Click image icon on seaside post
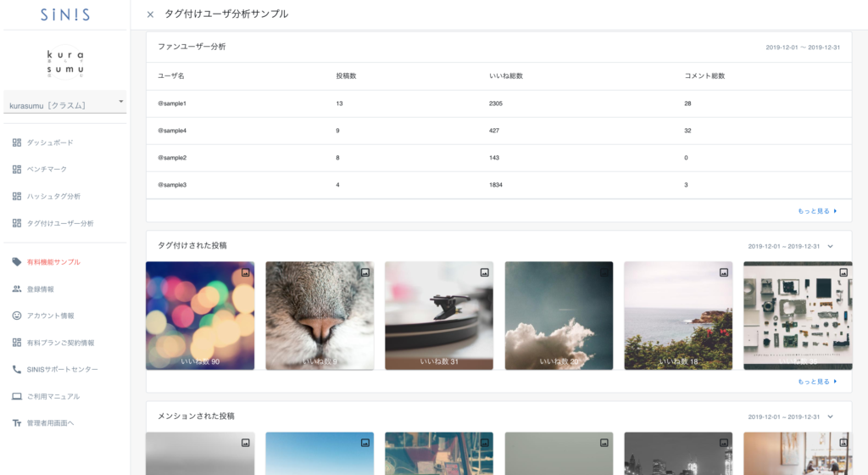868x475 pixels. coord(724,272)
